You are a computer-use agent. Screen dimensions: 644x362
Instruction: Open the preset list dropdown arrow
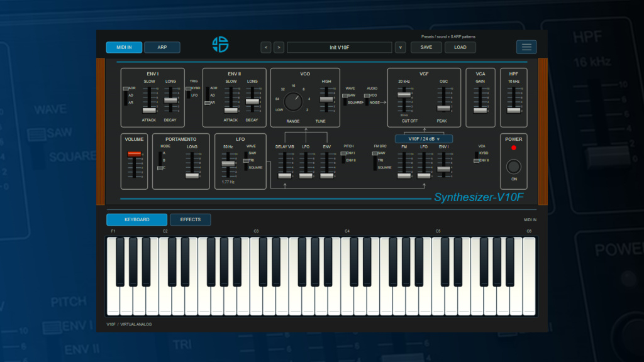coord(401,47)
